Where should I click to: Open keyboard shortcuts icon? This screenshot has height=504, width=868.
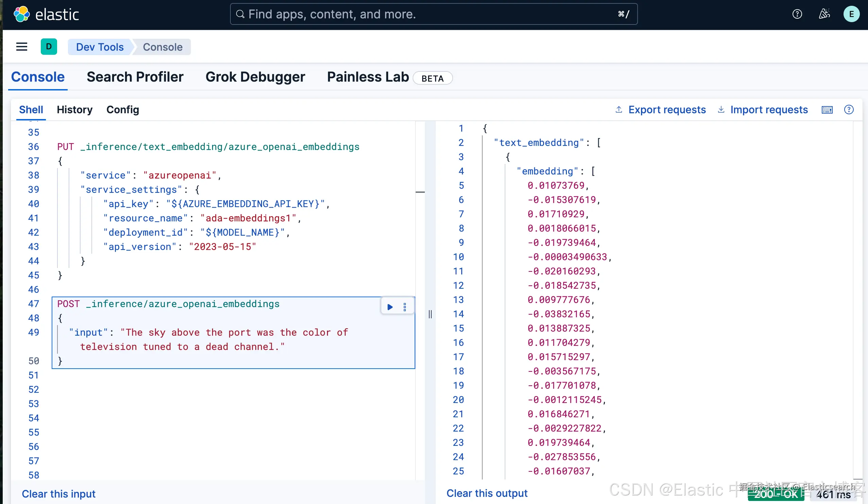[827, 110]
